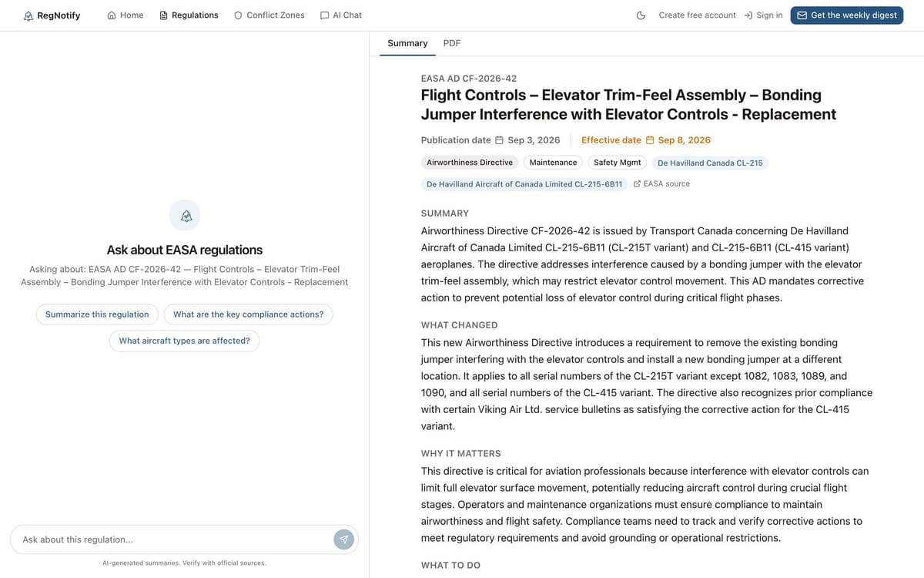Screen dimensions: 924x578
Task: Click the Maintenance tag
Action: 553,163
